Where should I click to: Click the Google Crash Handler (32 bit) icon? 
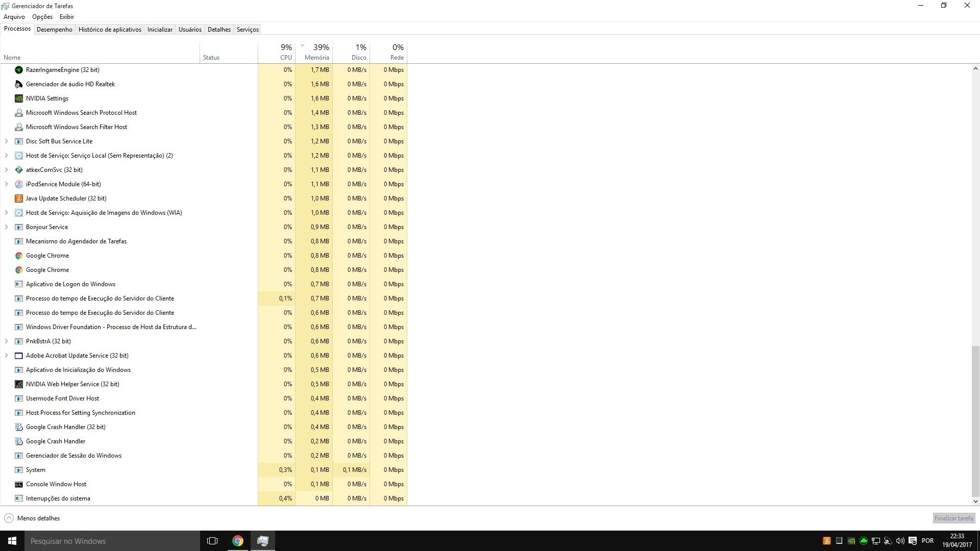pos(19,427)
